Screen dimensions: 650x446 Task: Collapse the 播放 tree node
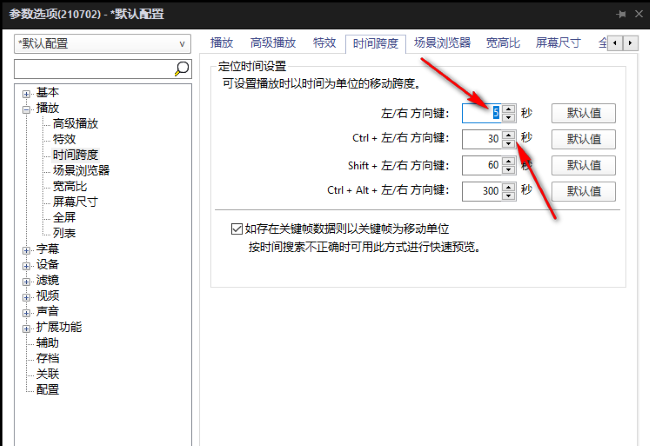25,108
